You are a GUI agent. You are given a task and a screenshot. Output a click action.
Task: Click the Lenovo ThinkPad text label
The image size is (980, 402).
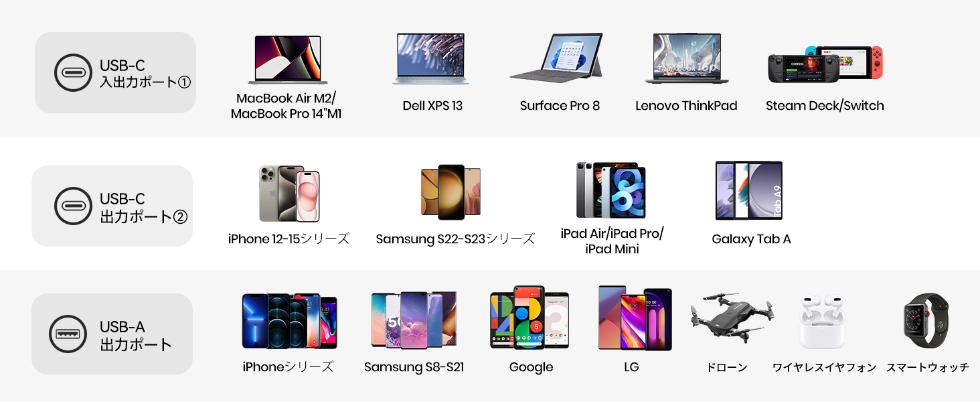tap(686, 106)
